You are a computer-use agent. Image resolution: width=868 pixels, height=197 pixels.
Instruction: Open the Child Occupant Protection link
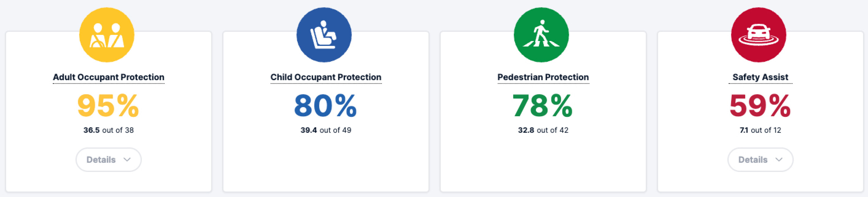[x=326, y=77]
